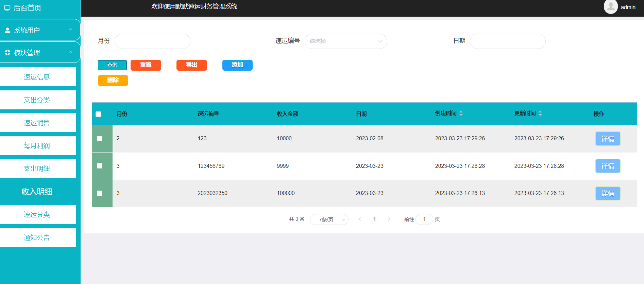Click the 收入金额 cell 9999
Image resolution: width=644 pixels, height=284 pixels.
(283, 166)
